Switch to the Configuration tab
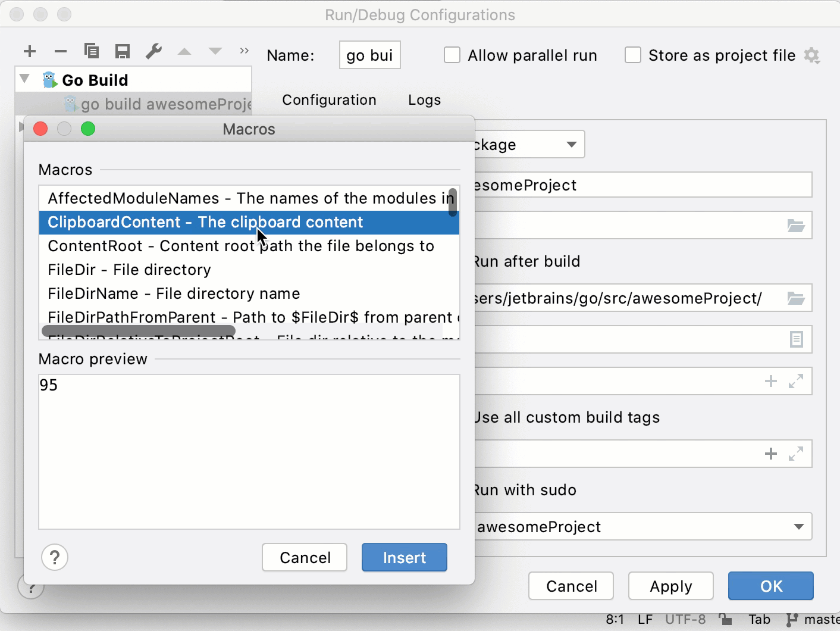 point(329,99)
